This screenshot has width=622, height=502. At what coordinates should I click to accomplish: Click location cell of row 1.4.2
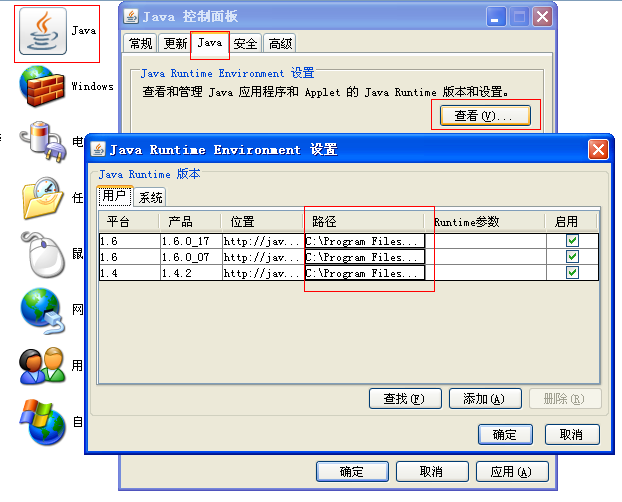[x=263, y=273]
